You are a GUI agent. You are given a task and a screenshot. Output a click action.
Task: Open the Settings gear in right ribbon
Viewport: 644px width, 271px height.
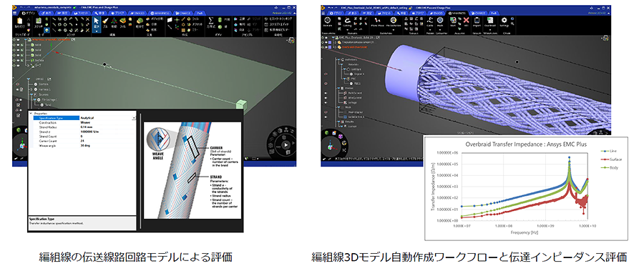point(504,20)
